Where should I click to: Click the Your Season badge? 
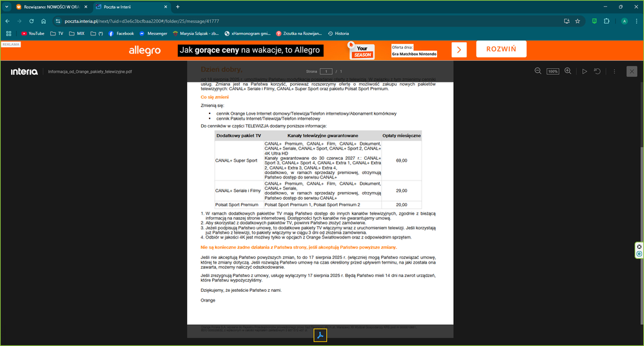pos(362,51)
